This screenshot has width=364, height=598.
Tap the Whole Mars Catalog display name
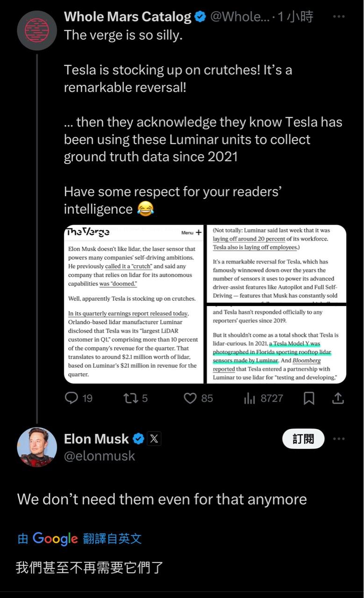127,17
